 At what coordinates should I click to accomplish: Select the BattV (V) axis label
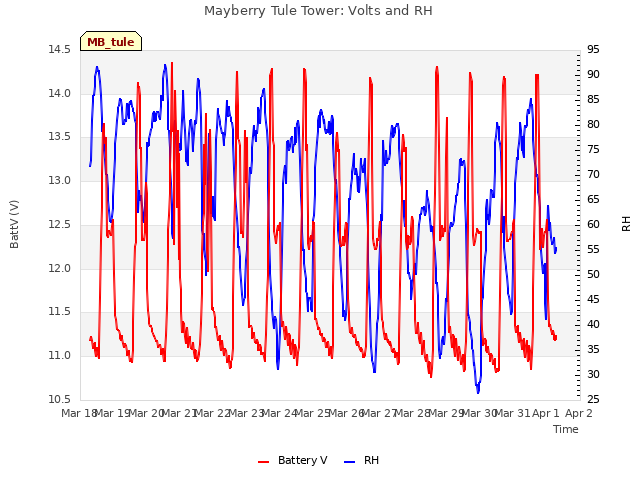point(14,224)
